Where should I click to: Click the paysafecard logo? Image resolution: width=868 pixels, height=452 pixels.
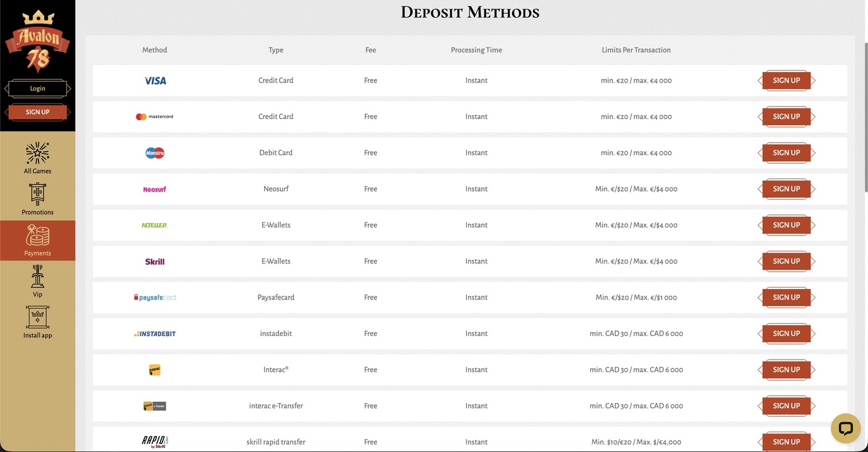click(x=155, y=298)
